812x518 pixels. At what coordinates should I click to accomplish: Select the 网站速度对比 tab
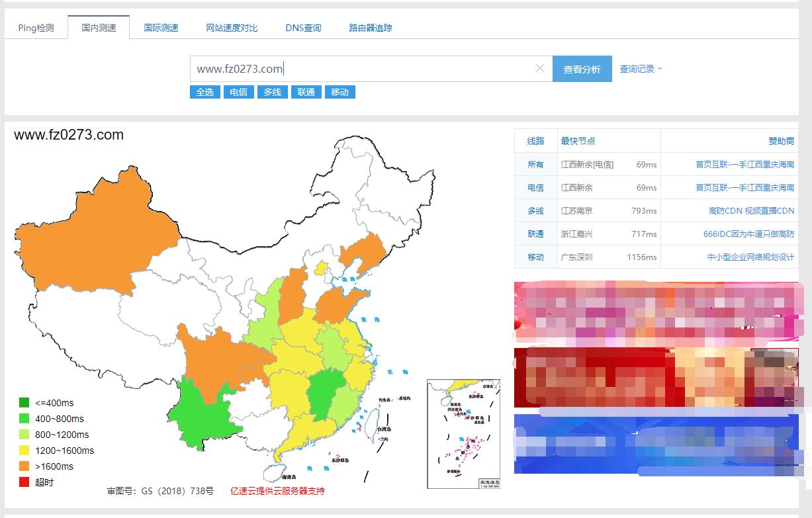[232, 28]
